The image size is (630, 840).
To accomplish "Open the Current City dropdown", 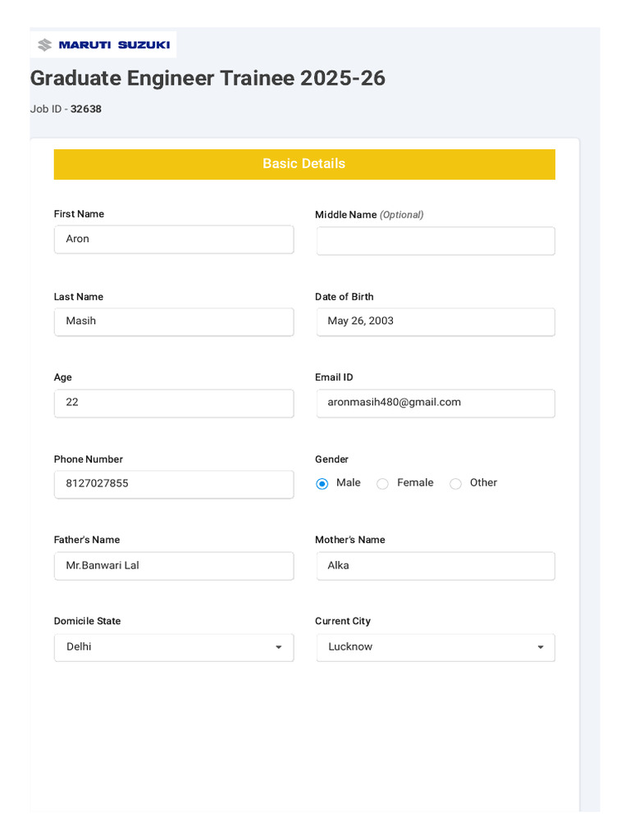I will click(x=436, y=648).
